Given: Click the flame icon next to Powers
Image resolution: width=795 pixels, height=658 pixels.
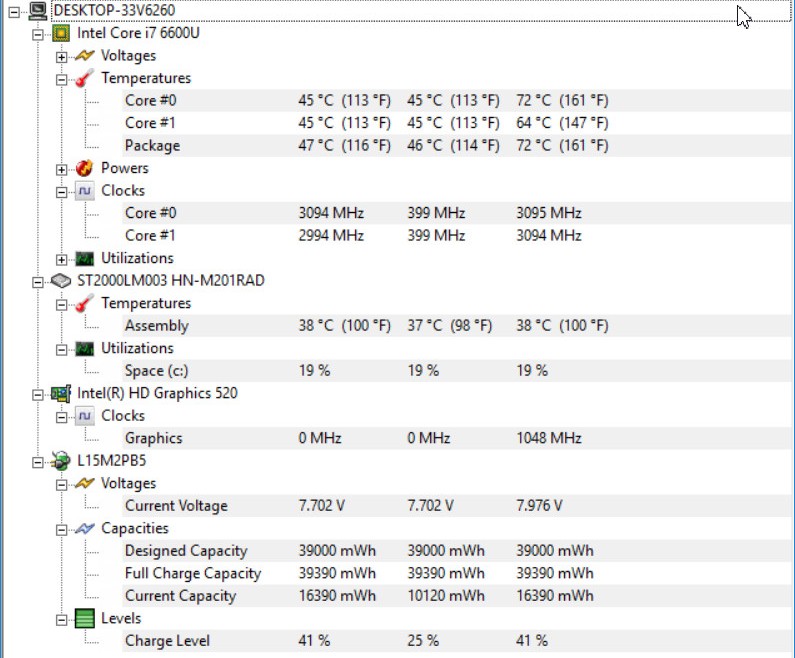Looking at the screenshot, I should coord(85,168).
